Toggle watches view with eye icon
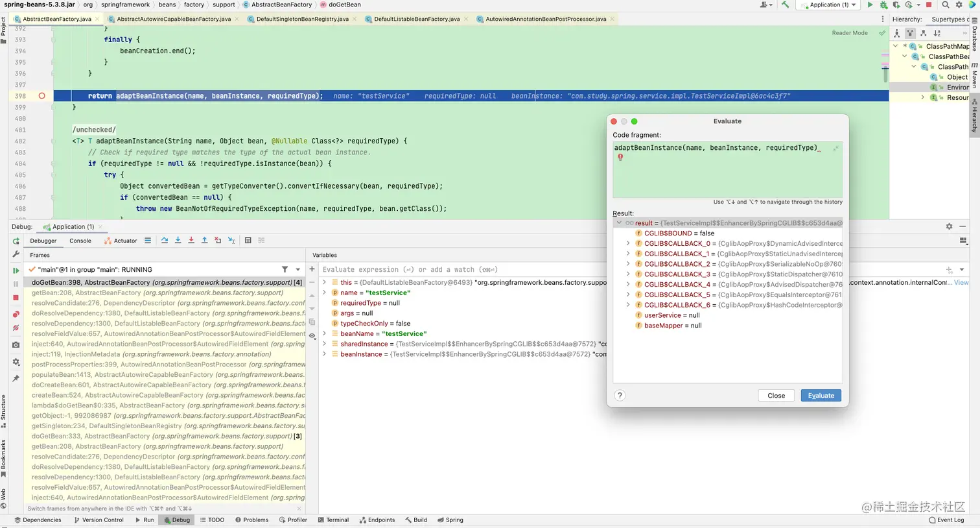This screenshot has width=980, height=528. 312,336
